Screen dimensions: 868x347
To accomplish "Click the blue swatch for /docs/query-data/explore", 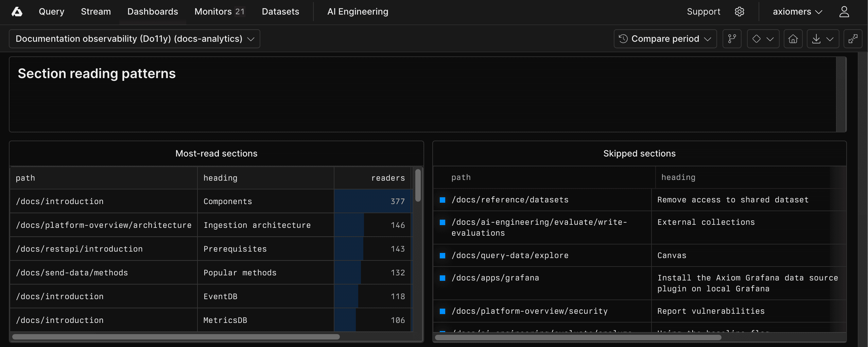I will tap(442, 256).
